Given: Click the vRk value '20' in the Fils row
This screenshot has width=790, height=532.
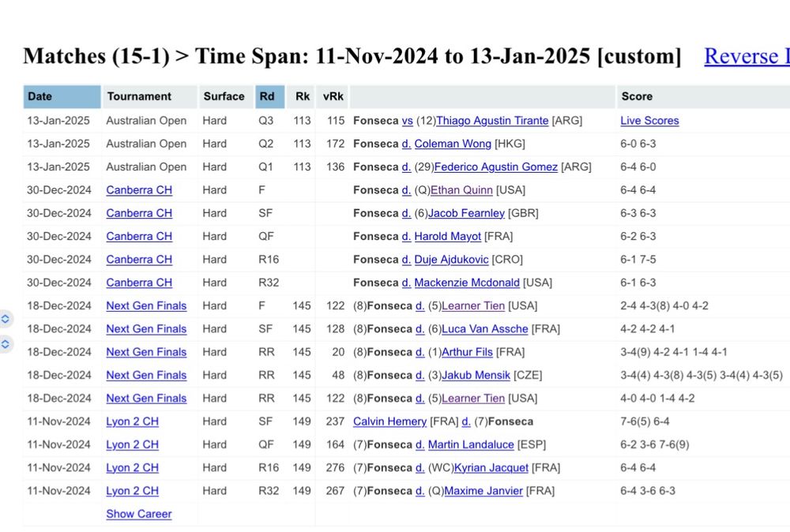Looking at the screenshot, I should click(x=338, y=352).
